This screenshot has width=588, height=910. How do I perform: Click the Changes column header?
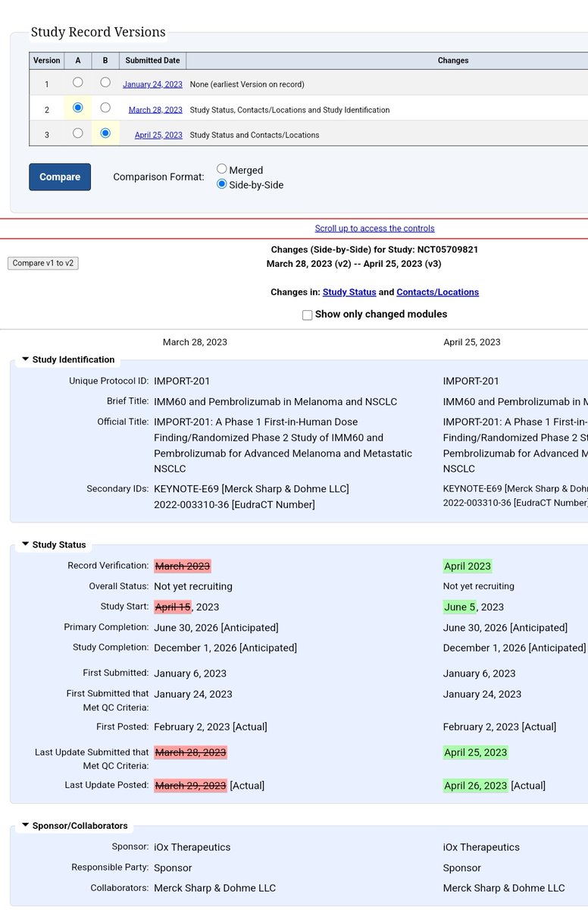click(x=387, y=61)
